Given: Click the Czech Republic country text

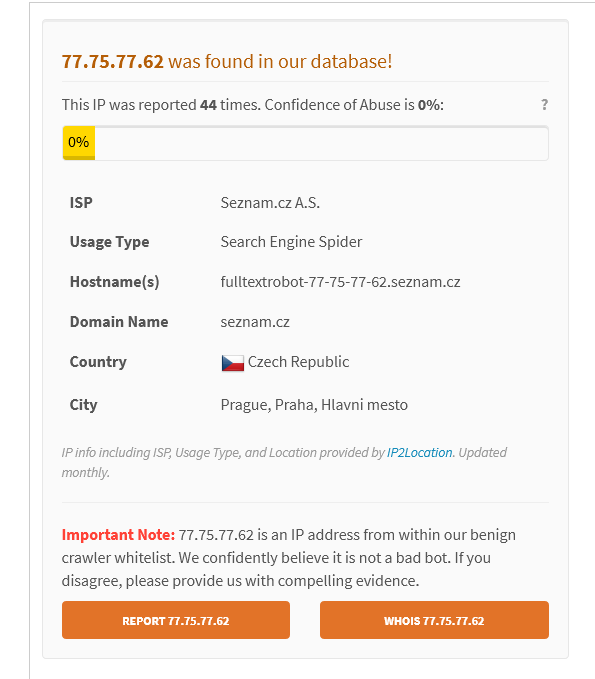Looking at the screenshot, I should pyautogui.click(x=298, y=362).
